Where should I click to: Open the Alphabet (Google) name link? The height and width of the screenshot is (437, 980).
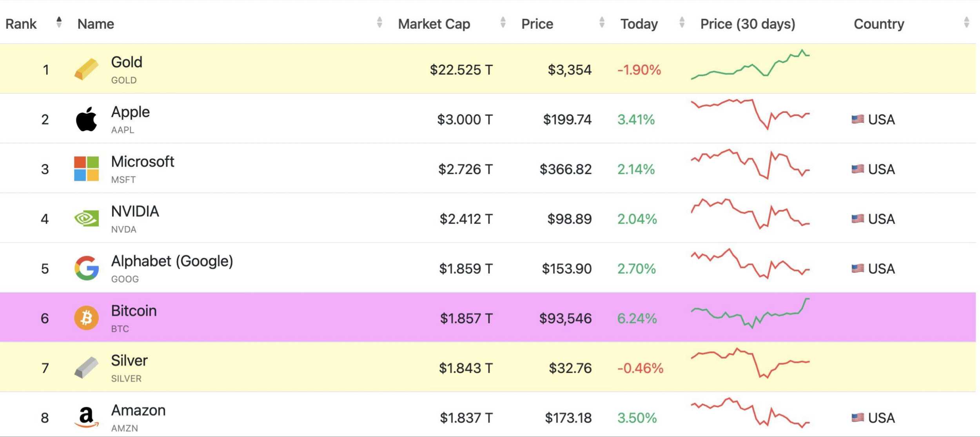[172, 261]
